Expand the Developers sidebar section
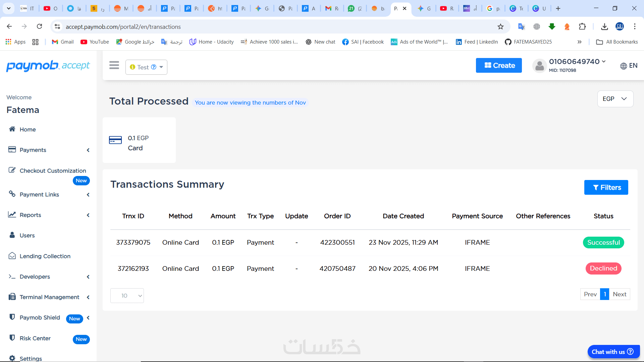This screenshot has height=362, width=644. click(x=35, y=277)
